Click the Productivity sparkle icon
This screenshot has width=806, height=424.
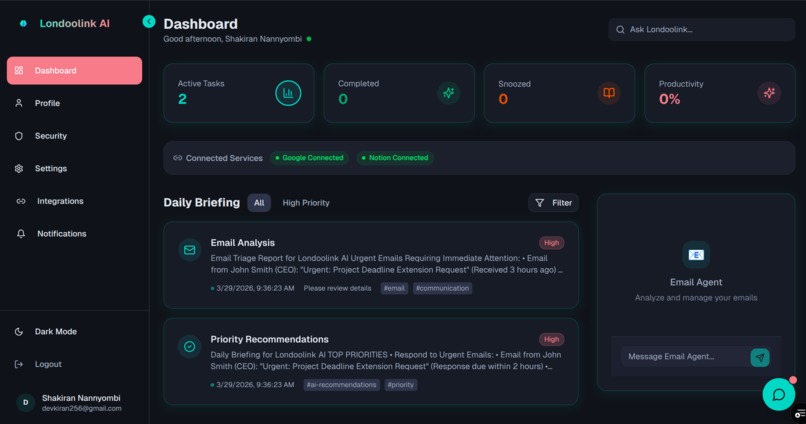click(x=769, y=93)
